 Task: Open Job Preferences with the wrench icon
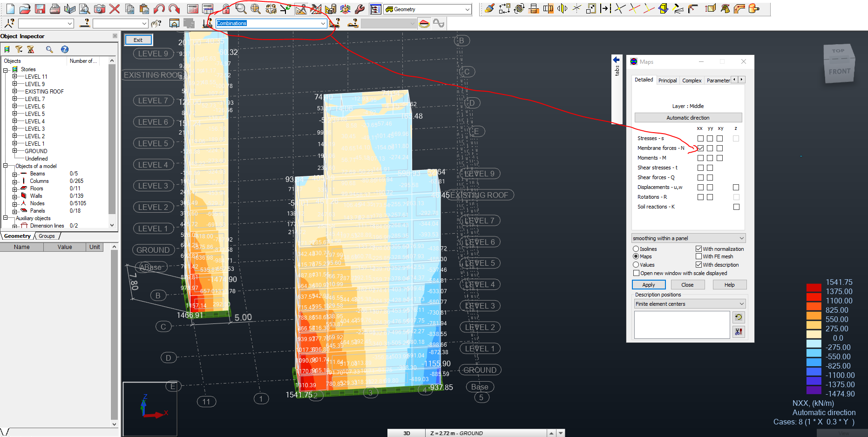click(x=359, y=8)
